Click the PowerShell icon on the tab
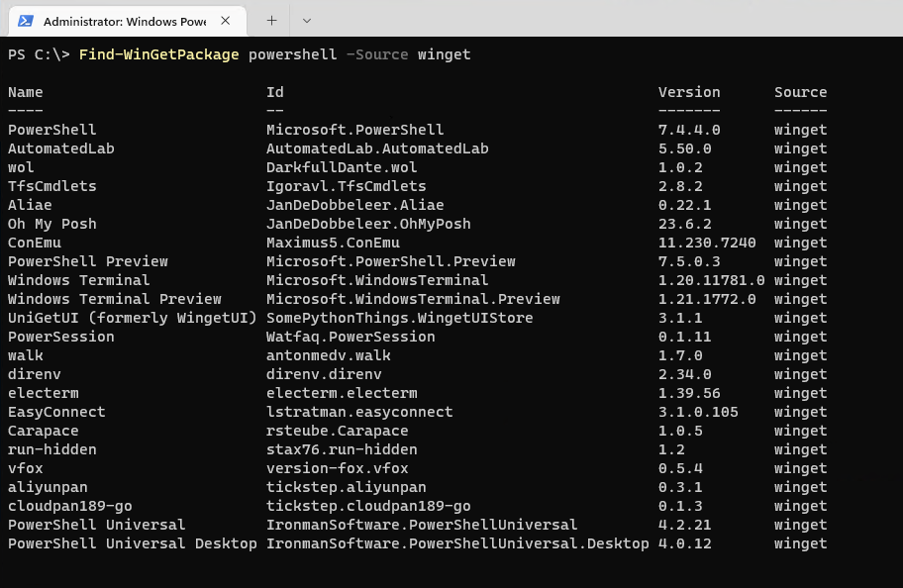903x588 pixels. pyautogui.click(x=26, y=22)
